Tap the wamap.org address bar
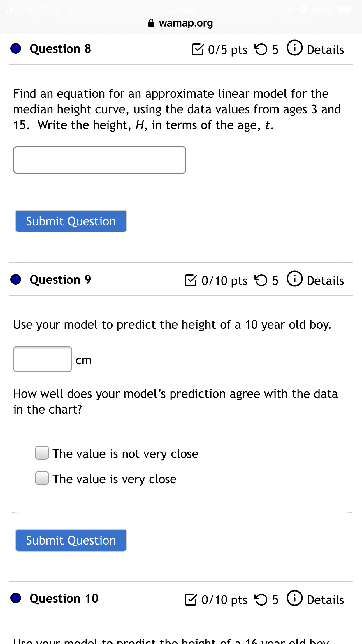The image size is (362, 644). (181, 23)
